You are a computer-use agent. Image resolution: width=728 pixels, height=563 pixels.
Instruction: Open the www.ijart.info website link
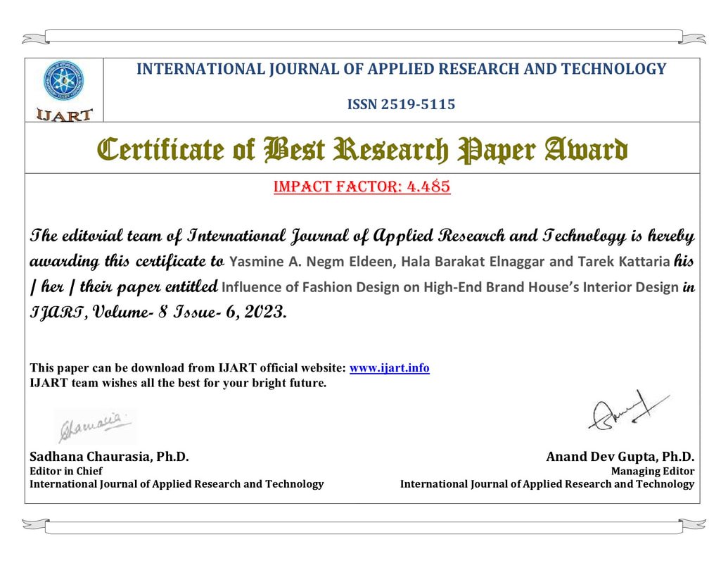(389, 368)
